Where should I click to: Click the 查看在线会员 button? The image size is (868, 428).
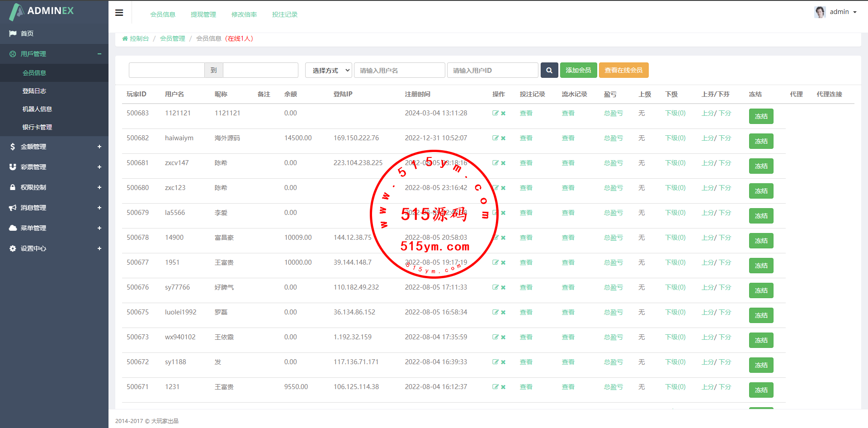point(623,70)
